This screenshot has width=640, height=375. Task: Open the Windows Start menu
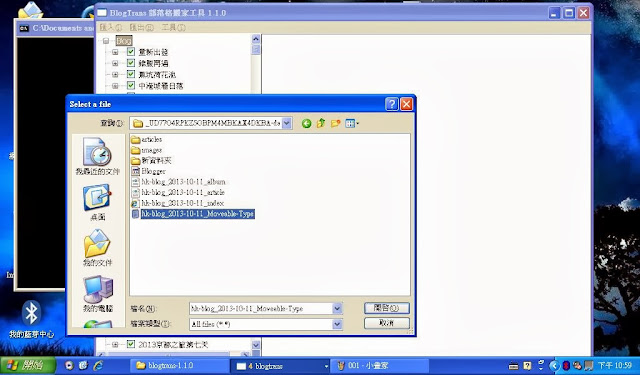[28, 365]
